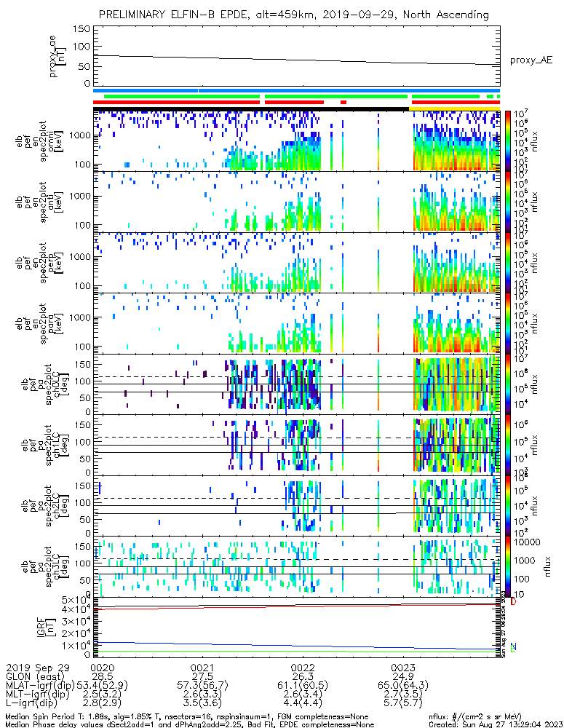Click the red 'D' IGRF legend letter
564x728 pixels.
coord(513,602)
